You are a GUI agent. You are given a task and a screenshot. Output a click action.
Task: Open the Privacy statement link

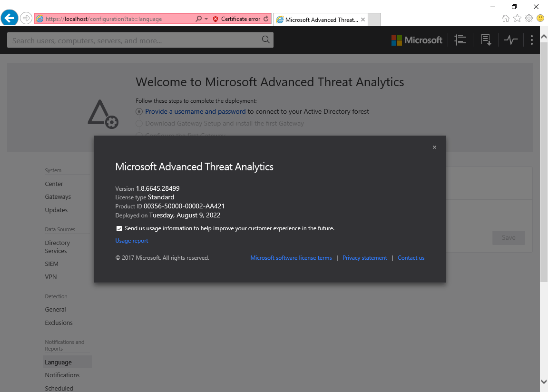365,258
